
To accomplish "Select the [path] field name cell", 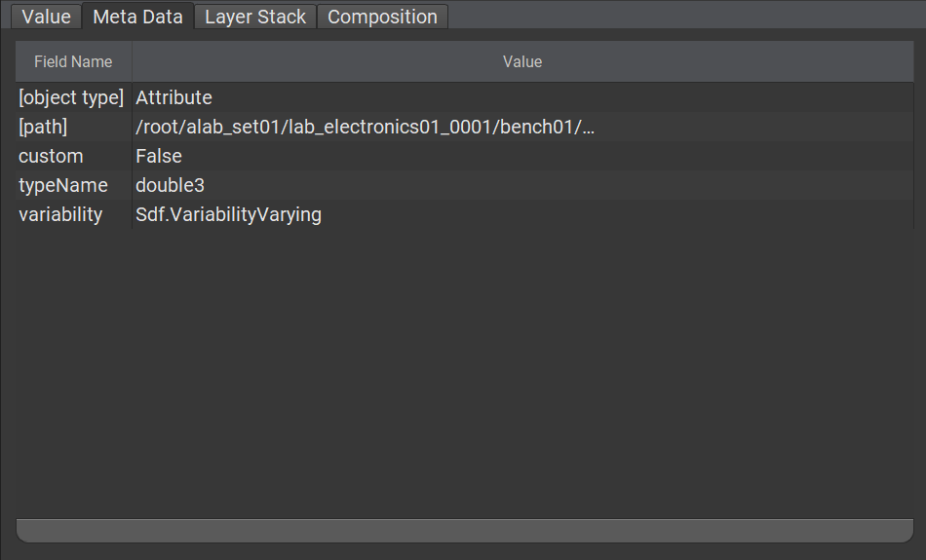I will pyautogui.click(x=73, y=127).
